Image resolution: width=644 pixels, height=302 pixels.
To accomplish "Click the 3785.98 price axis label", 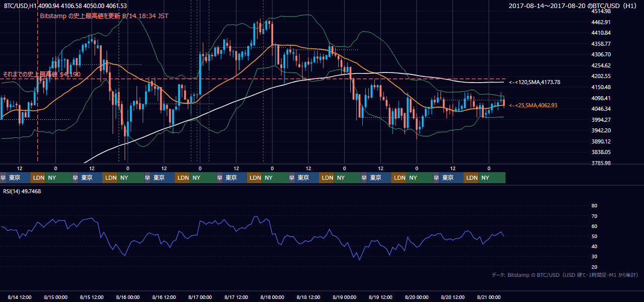I will [x=601, y=163].
